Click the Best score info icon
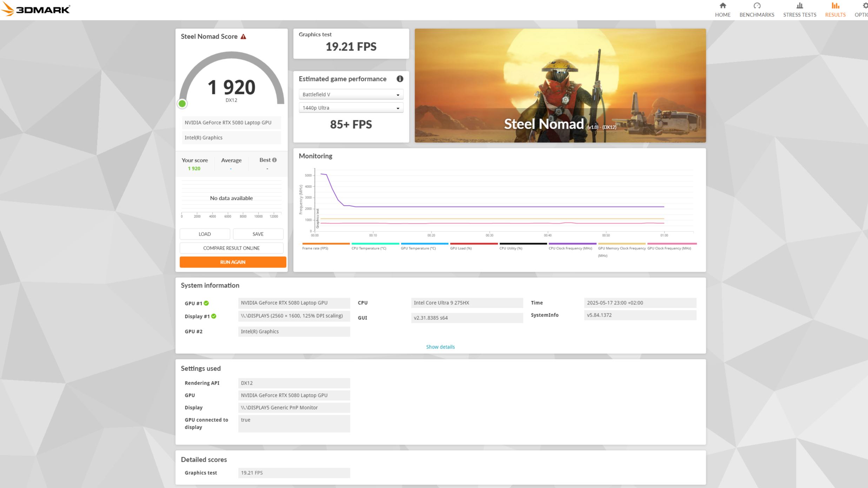Image resolution: width=868 pixels, height=488 pixels. [274, 160]
